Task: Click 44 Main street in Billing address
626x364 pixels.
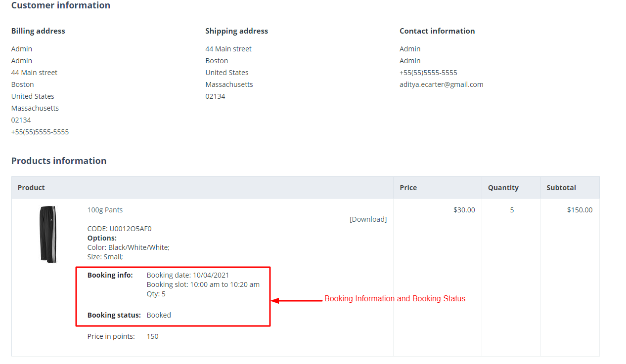Action: 34,73
